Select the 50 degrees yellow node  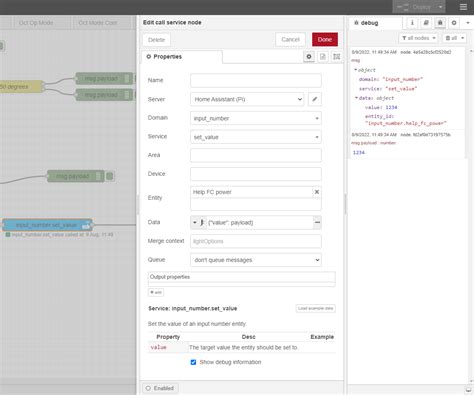21,87
